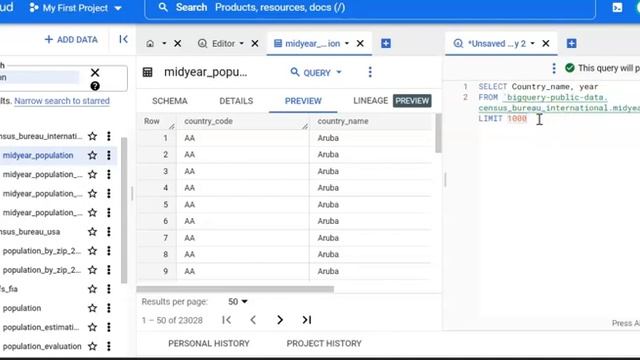The height and width of the screenshot is (360, 640).
Task: Click the preview table horizontal scrollbar
Action: [x=235, y=289]
